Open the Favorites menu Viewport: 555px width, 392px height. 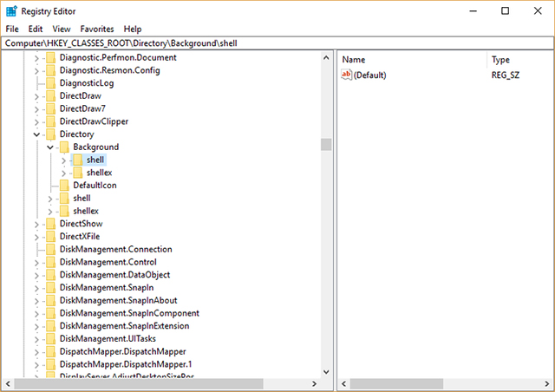(97, 29)
